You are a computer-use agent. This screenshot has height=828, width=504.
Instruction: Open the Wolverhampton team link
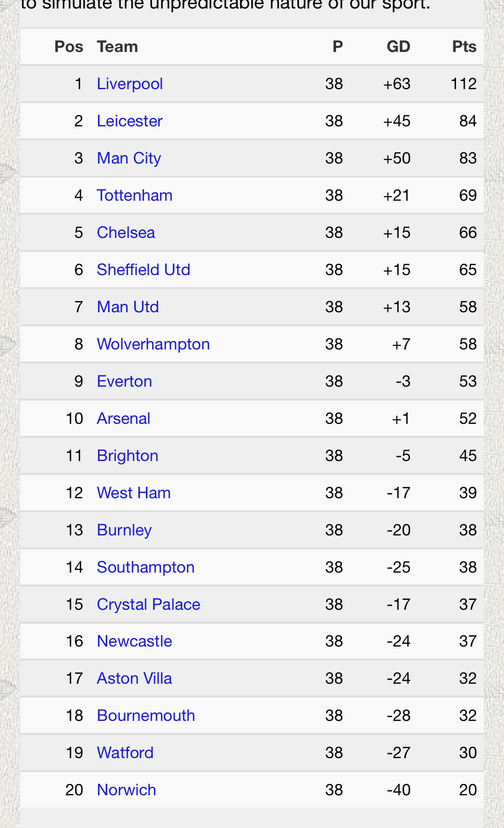[153, 344]
